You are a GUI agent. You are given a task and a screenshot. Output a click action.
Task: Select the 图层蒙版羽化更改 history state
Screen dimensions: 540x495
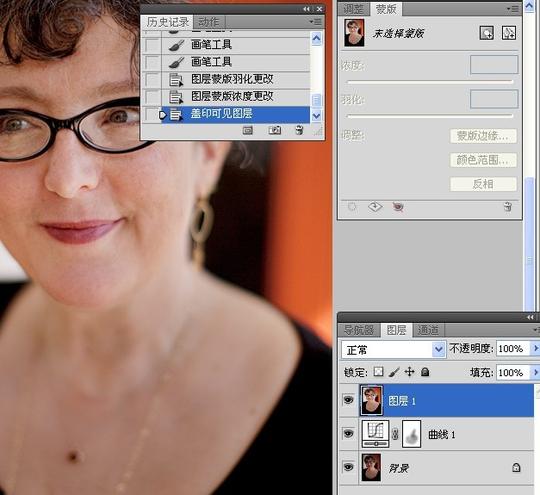point(235,80)
